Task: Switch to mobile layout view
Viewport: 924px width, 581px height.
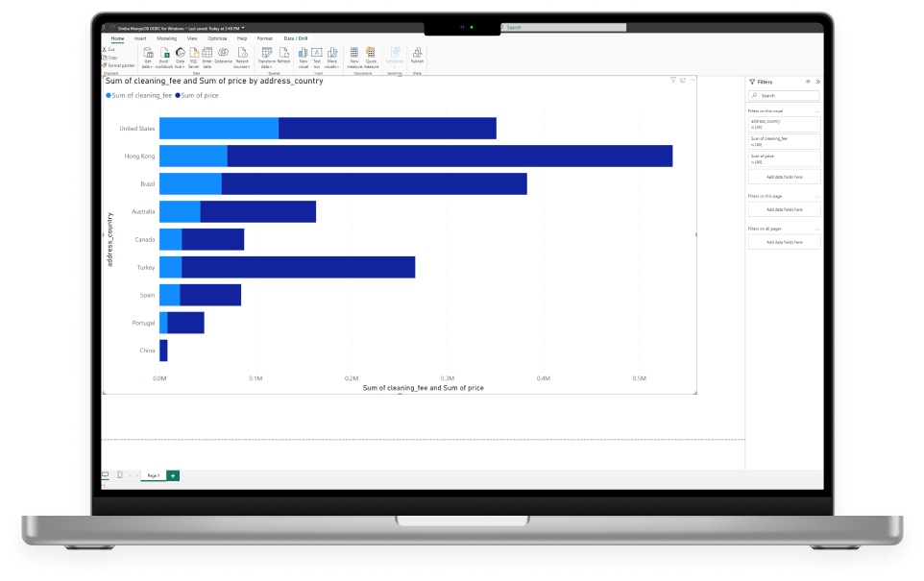Action: coord(120,475)
